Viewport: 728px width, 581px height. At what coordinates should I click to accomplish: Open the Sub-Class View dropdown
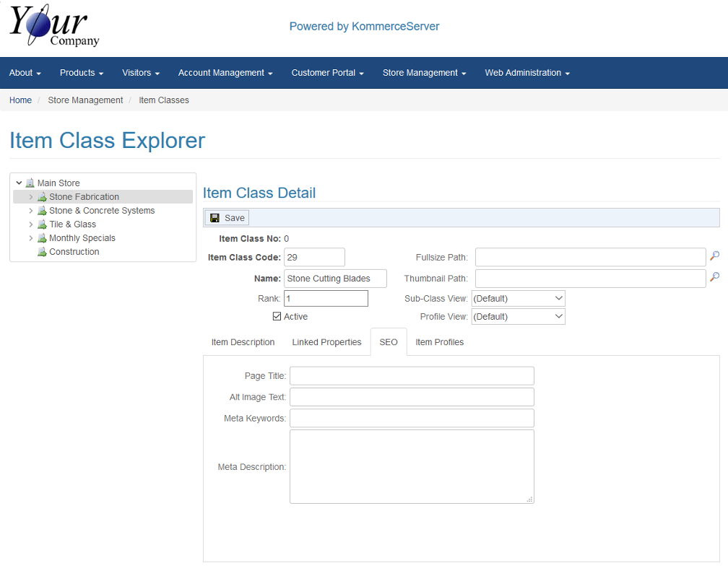coord(518,298)
